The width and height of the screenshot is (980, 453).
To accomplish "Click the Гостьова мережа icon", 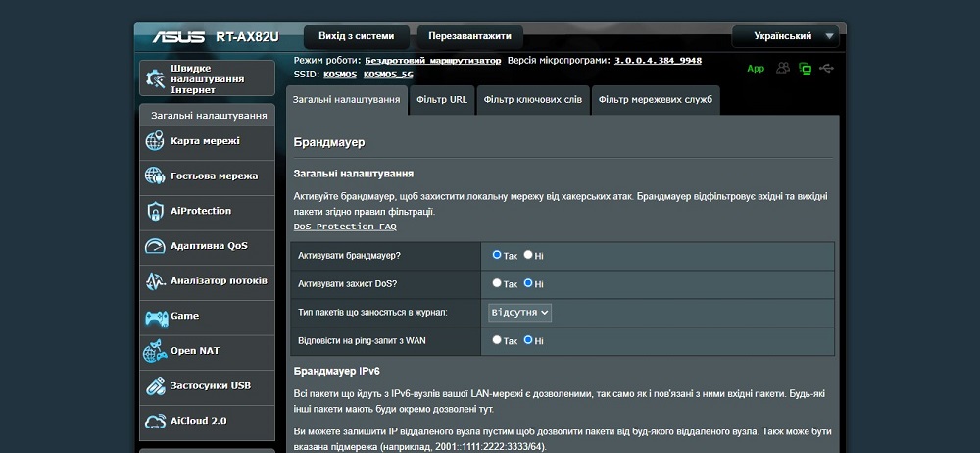I will tap(155, 176).
